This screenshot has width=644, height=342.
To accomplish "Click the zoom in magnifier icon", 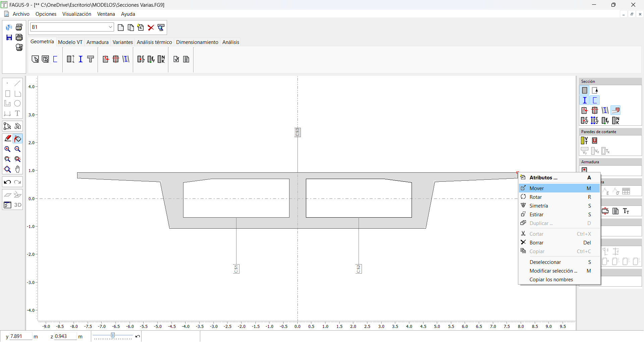I will [x=7, y=149].
